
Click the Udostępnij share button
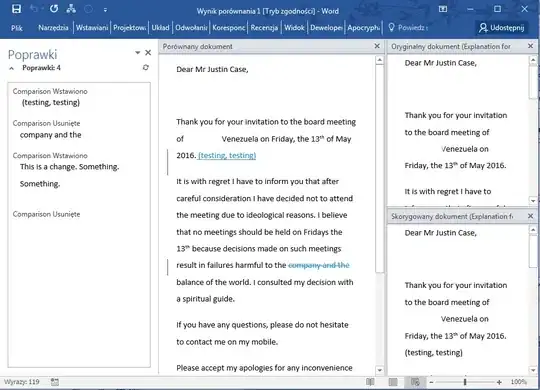[x=502, y=28]
